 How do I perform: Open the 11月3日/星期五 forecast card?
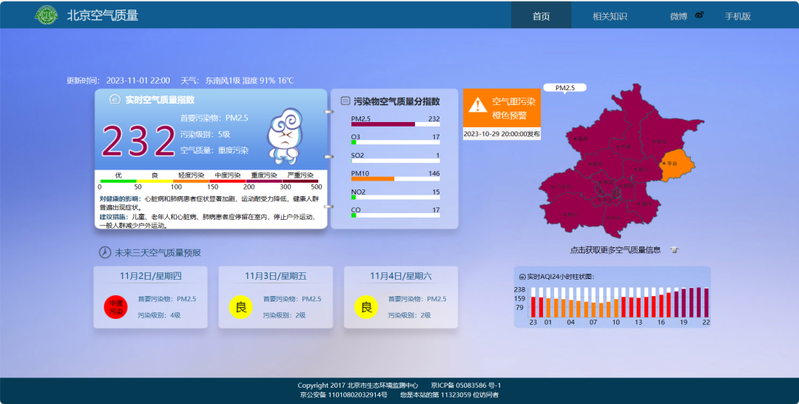pos(276,297)
